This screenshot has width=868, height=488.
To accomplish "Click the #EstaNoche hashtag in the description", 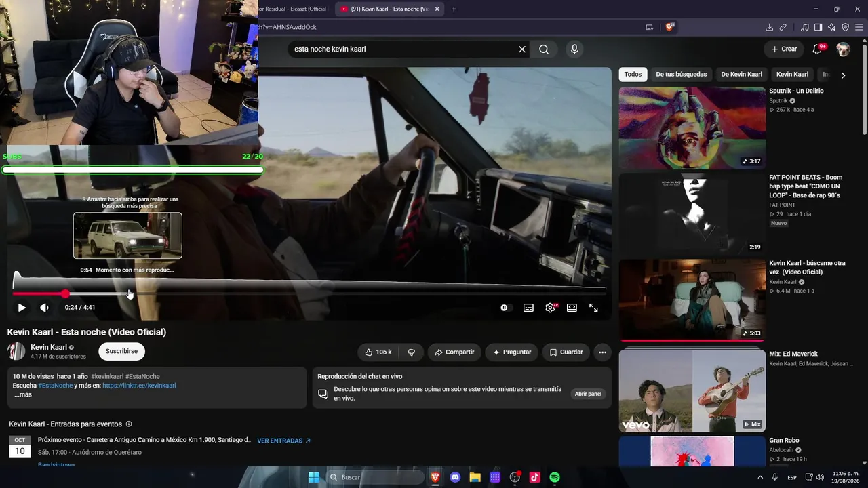I will pyautogui.click(x=55, y=386).
